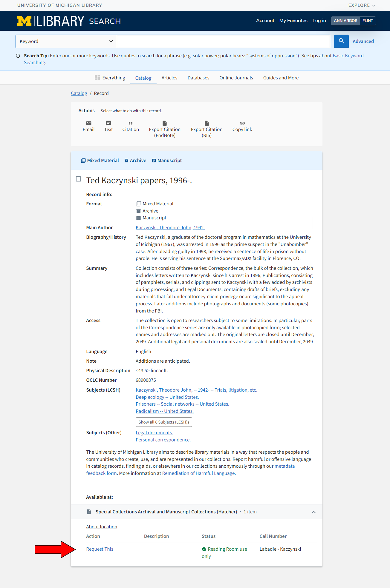Screen dimensions: 390x588
Task: Select the Ted Kaczynski papers record checkbox
Action: point(79,179)
